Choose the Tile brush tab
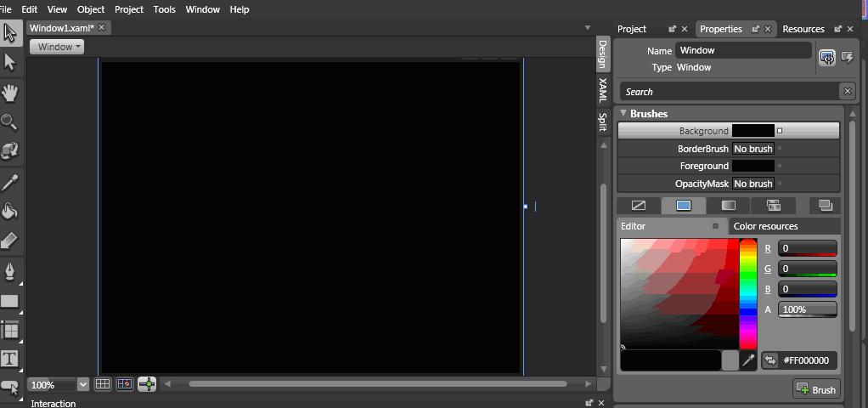The height and width of the screenshot is (408, 868). tap(774, 206)
